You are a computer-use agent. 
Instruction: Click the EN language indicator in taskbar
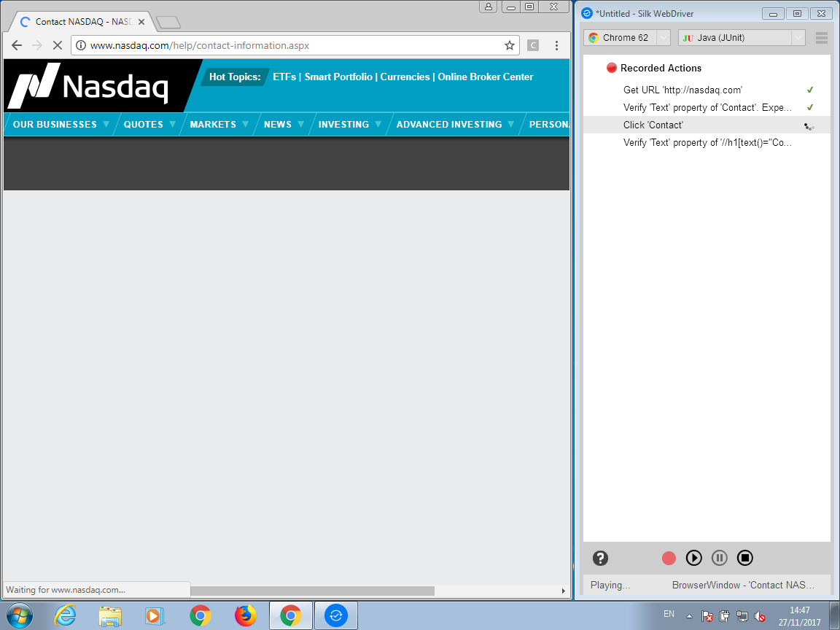(669, 614)
